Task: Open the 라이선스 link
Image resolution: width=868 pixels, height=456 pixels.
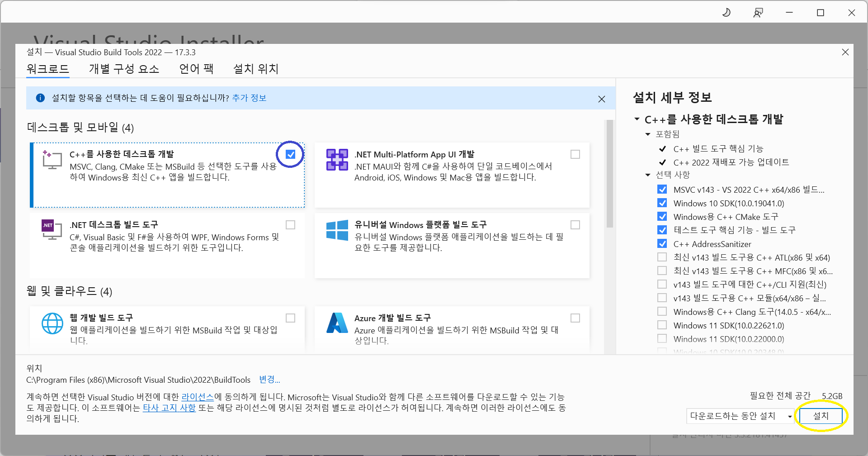Action: coord(198,397)
